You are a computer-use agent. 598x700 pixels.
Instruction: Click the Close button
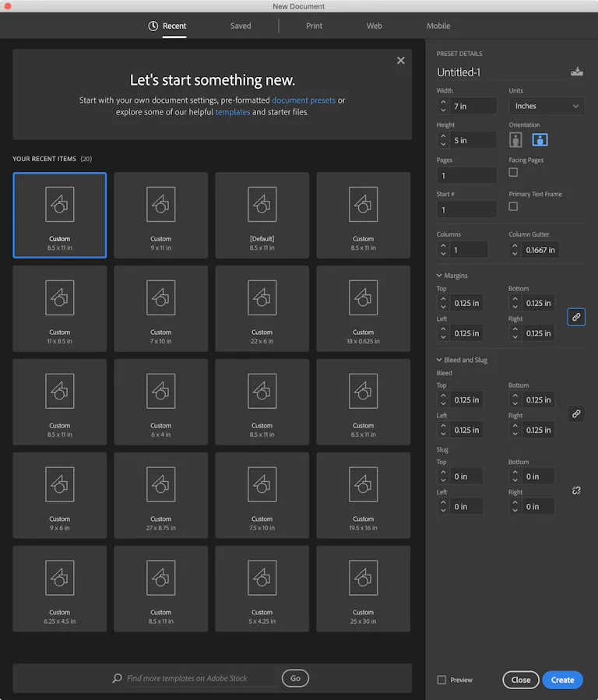point(521,680)
